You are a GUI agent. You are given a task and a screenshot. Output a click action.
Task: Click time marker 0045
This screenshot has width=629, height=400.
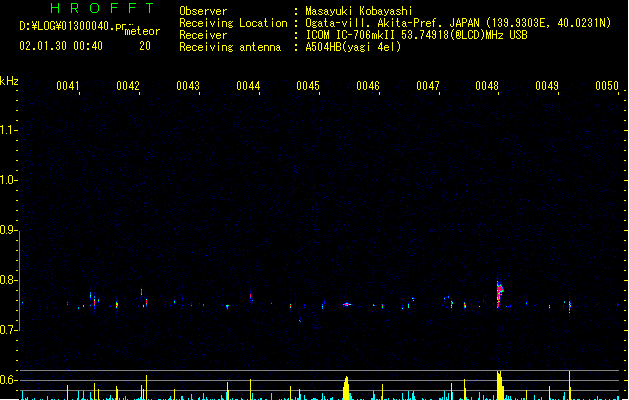[308, 86]
